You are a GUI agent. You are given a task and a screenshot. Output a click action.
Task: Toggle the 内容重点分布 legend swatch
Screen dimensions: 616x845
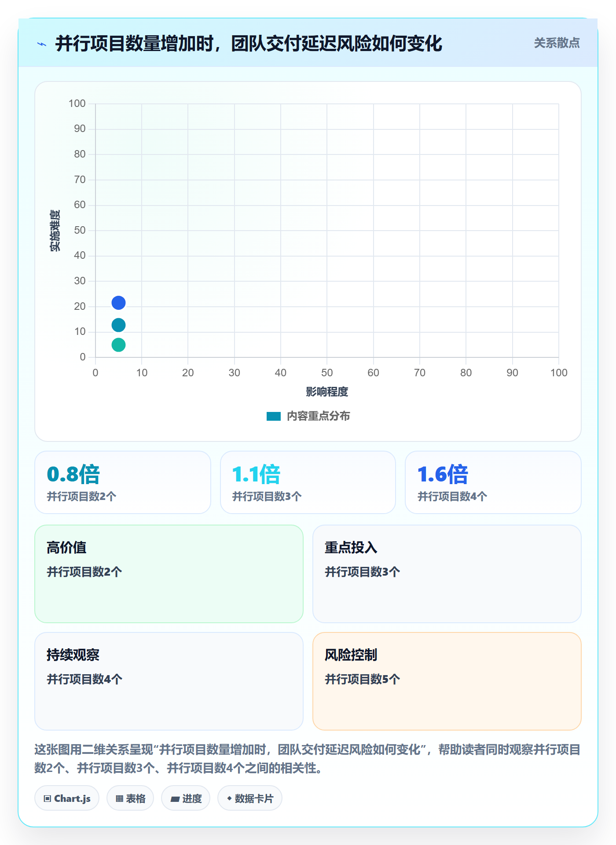[274, 416]
